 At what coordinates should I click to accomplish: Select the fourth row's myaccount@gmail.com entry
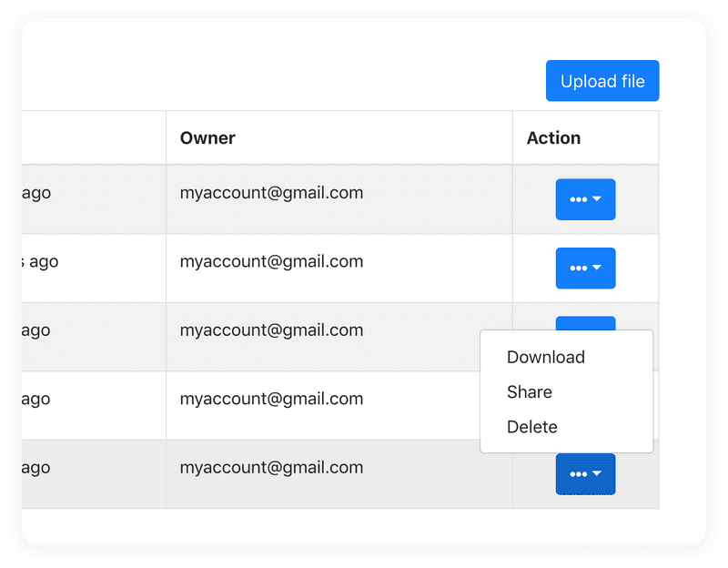click(x=271, y=399)
